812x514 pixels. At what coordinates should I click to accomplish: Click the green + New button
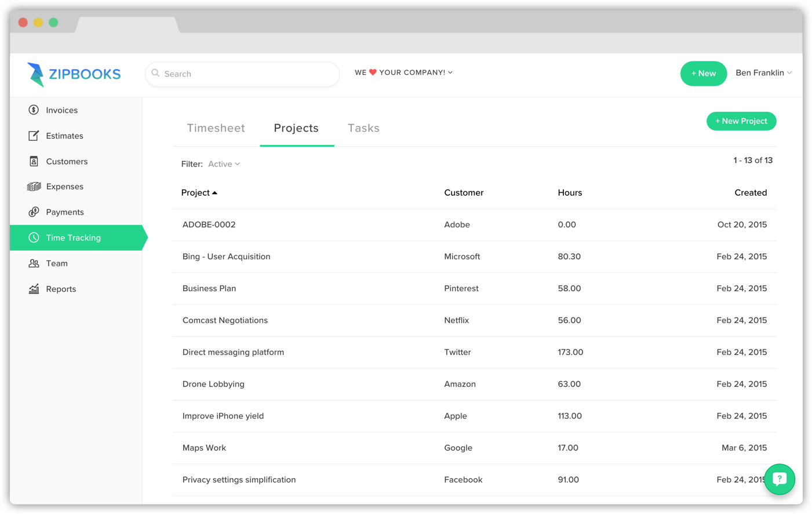tap(703, 73)
